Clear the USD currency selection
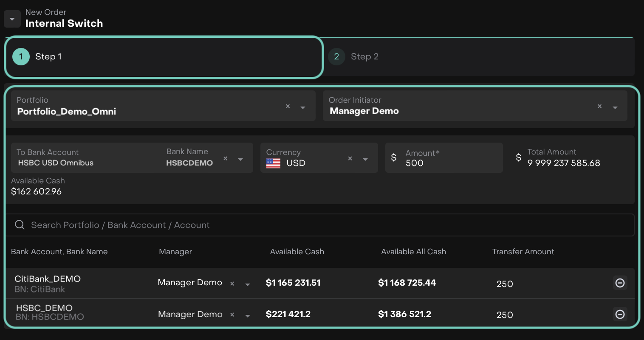The width and height of the screenshot is (644, 340). click(x=350, y=159)
